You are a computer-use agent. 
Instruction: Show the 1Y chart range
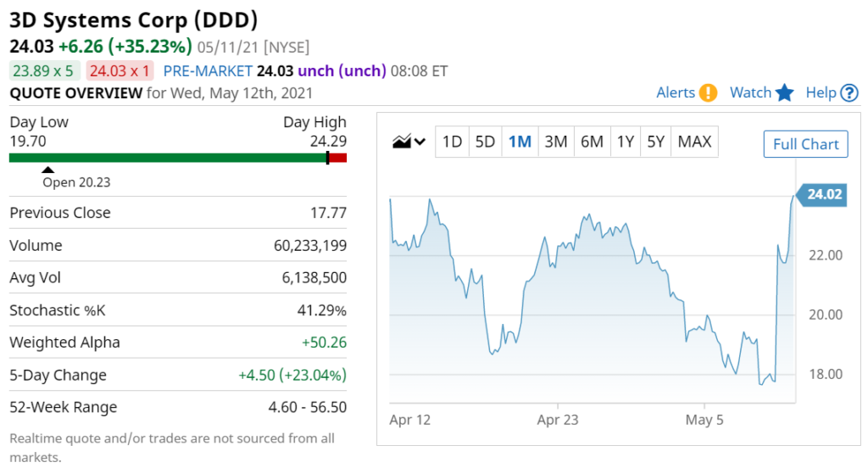tap(626, 142)
